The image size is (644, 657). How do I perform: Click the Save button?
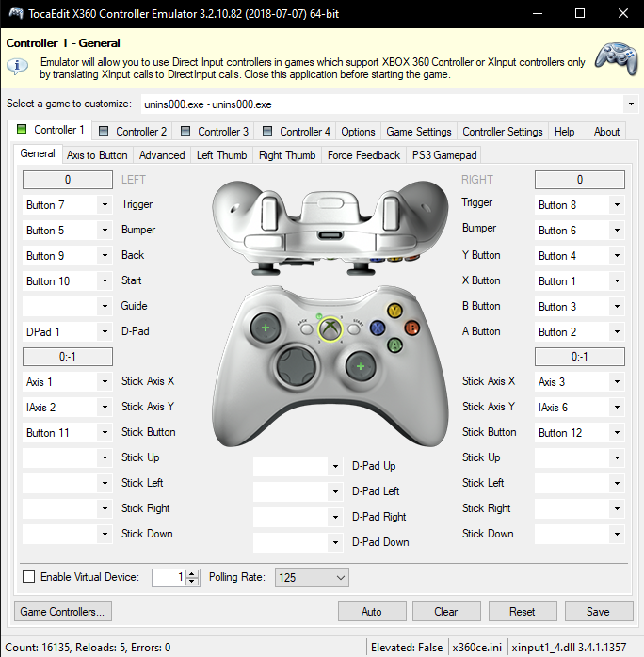coord(598,611)
